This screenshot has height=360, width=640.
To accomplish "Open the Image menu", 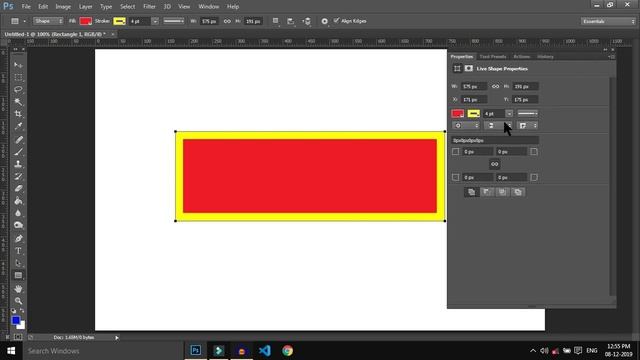I will coord(63,7).
